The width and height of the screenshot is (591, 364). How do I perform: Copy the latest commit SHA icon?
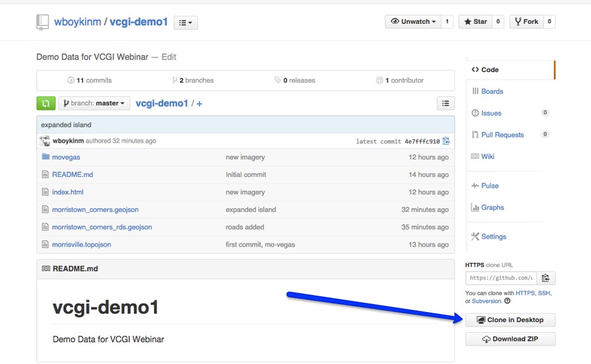click(446, 141)
